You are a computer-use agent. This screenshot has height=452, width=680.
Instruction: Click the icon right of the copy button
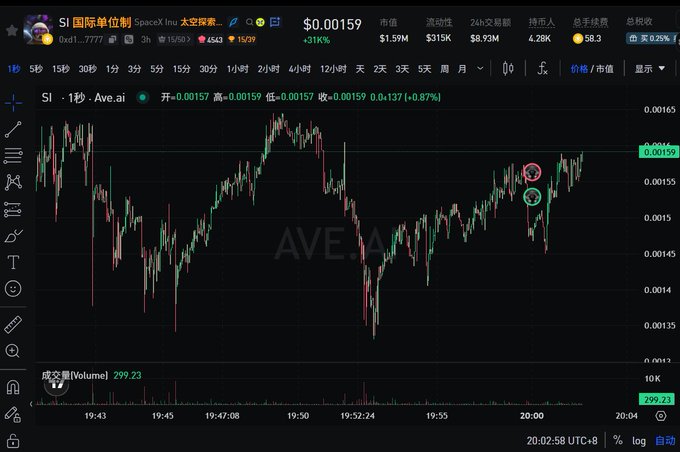(129, 39)
